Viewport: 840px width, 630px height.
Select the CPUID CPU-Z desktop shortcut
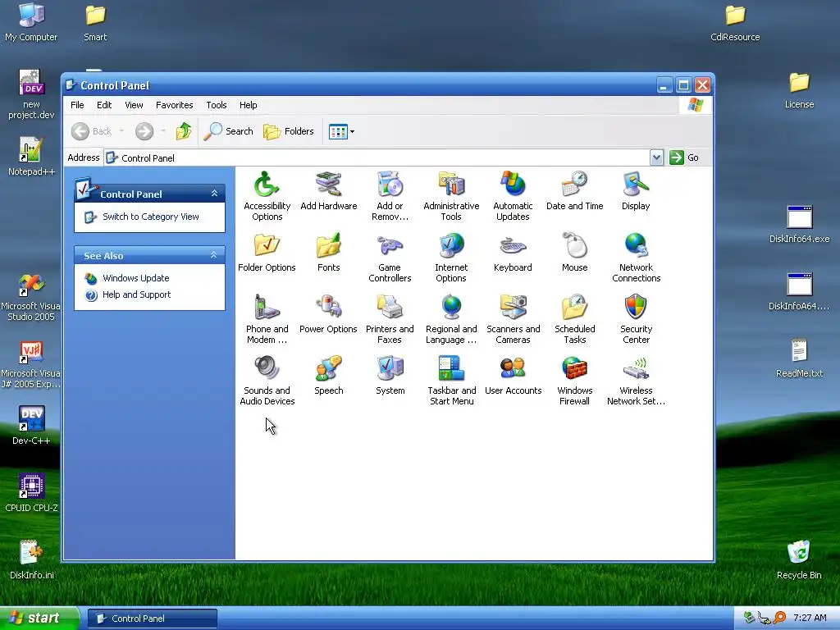(x=31, y=492)
